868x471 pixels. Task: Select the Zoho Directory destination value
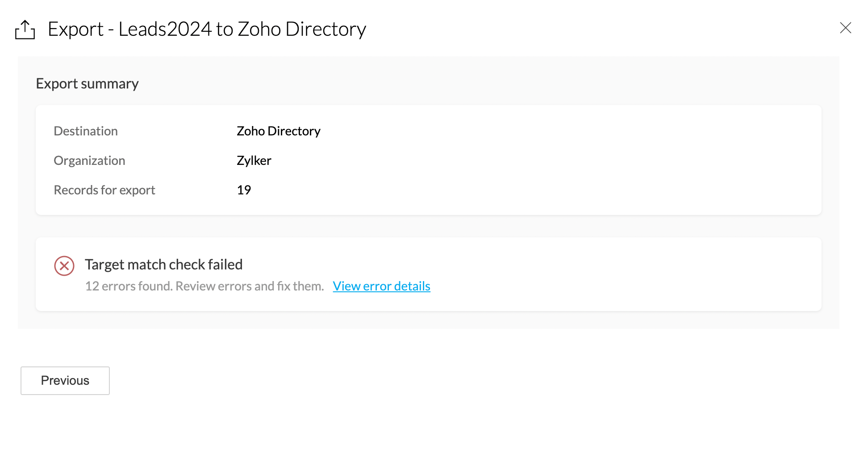point(278,131)
